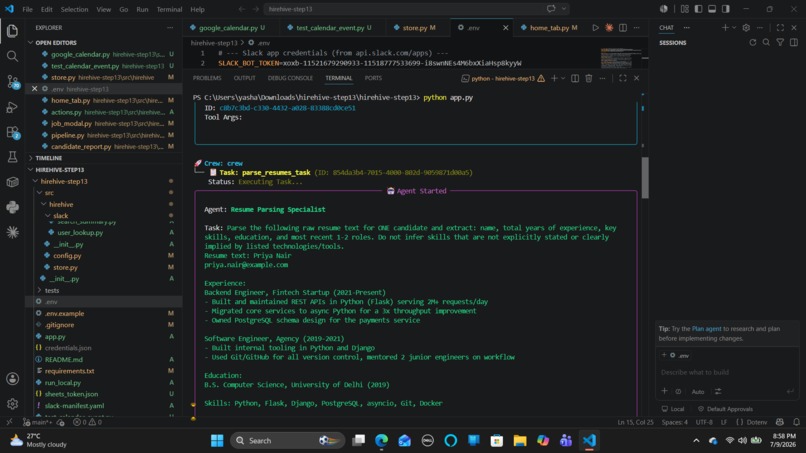Open Windows Start menu
This screenshot has width=806, height=453.
[x=217, y=441]
